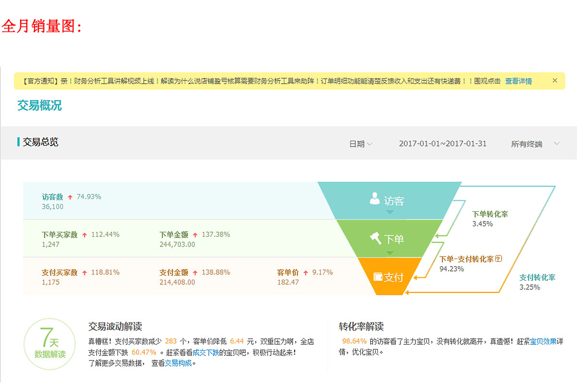Select date range 2017-01-01~2017-01-31
The width and height of the screenshot is (577, 392).
click(443, 144)
